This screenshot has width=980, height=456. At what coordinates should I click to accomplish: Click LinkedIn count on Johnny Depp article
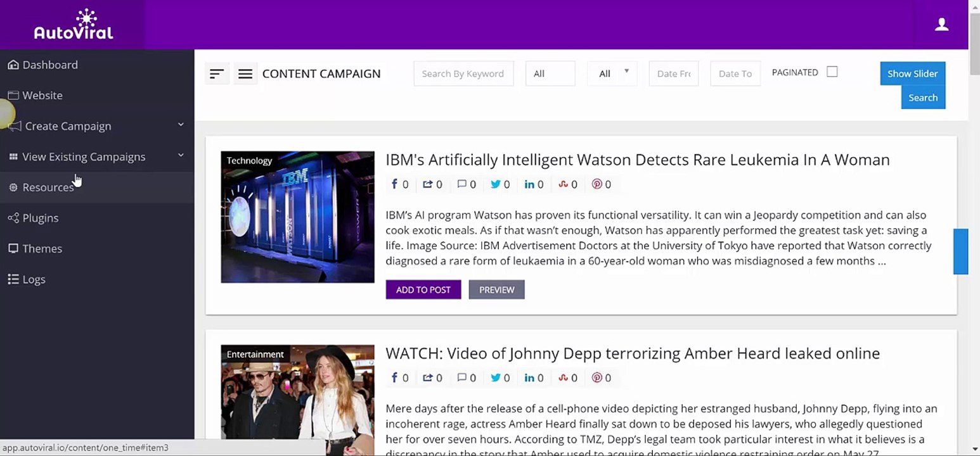pyautogui.click(x=534, y=378)
